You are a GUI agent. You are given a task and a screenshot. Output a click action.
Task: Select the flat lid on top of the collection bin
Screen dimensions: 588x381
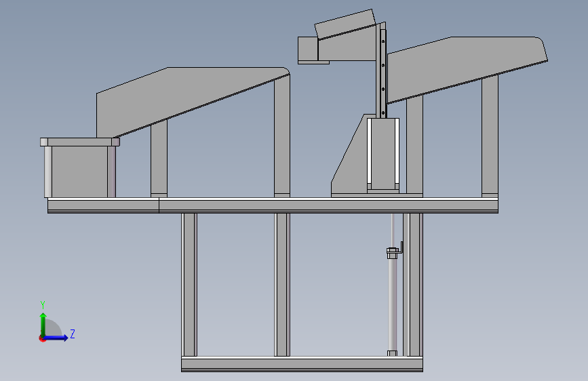80,142
